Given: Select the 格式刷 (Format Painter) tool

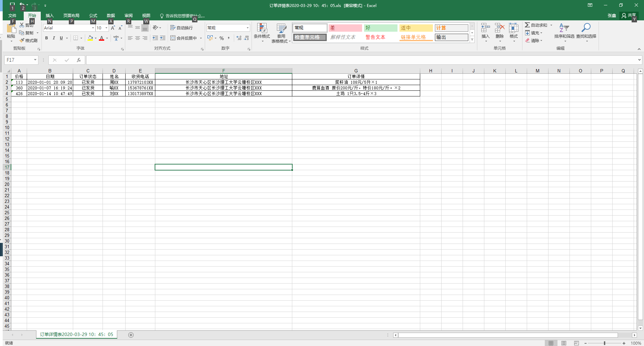Looking at the screenshot, I should coord(29,40).
